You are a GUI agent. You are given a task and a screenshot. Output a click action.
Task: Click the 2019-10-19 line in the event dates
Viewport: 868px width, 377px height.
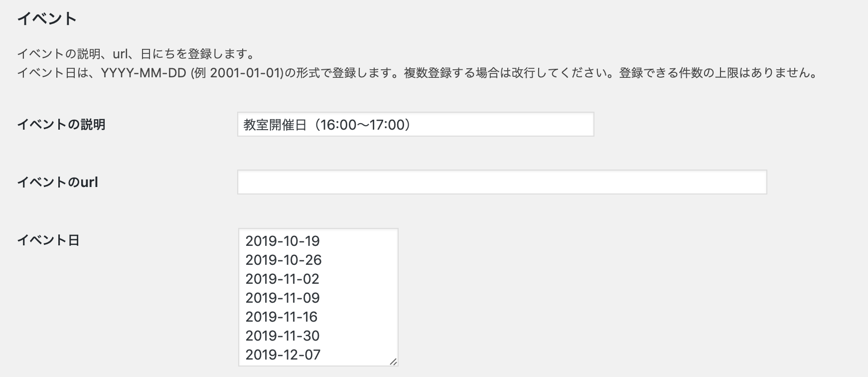click(283, 241)
